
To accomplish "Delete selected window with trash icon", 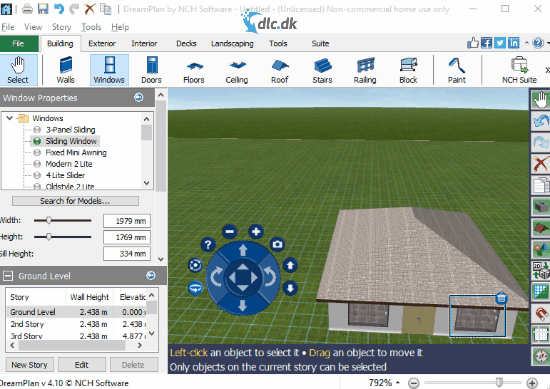I will tap(502, 298).
